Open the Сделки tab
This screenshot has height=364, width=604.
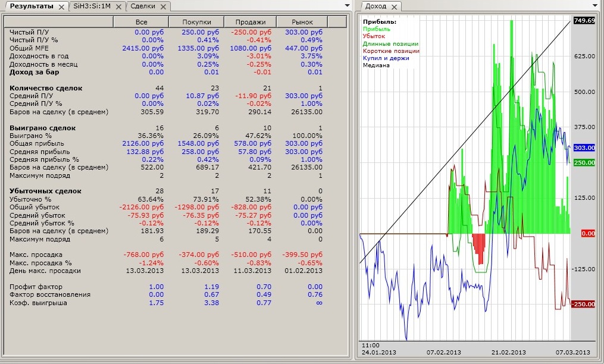click(143, 6)
